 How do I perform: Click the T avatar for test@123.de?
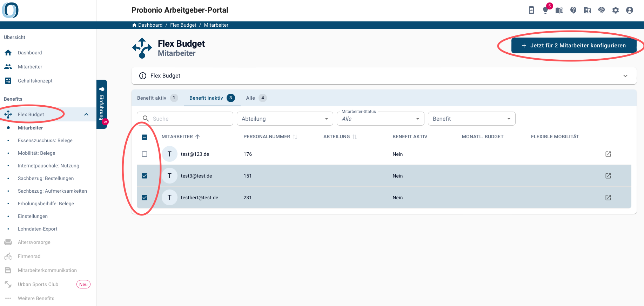pos(169,154)
